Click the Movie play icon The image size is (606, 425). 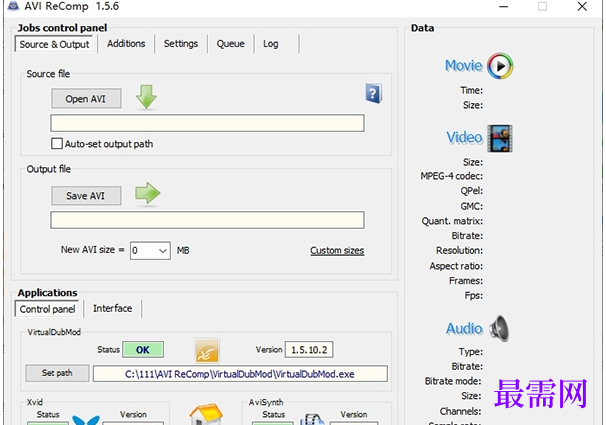[x=500, y=66]
